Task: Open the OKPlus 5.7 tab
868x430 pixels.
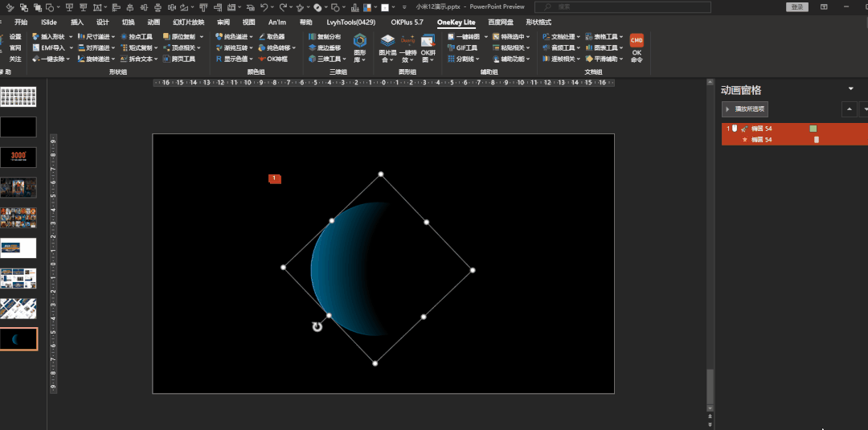Action: tap(407, 23)
